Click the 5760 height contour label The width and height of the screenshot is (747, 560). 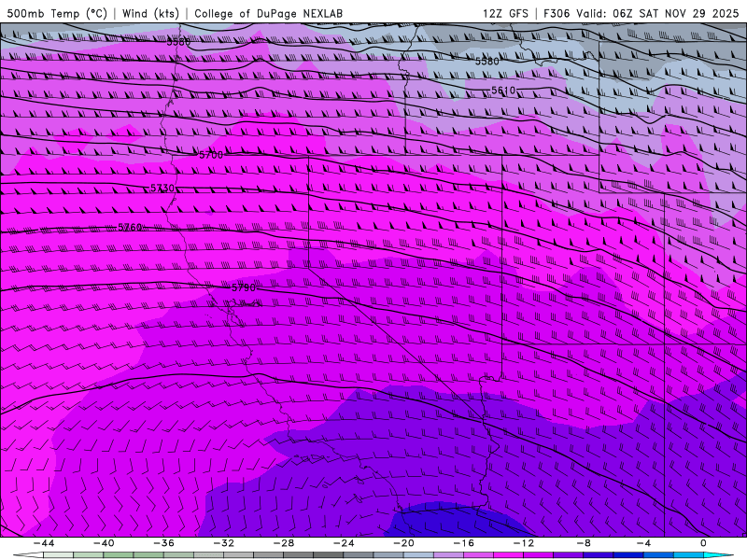point(130,227)
